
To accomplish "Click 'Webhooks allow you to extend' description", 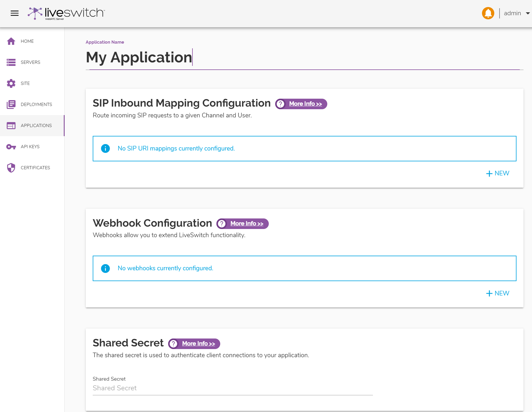I will [169, 235].
